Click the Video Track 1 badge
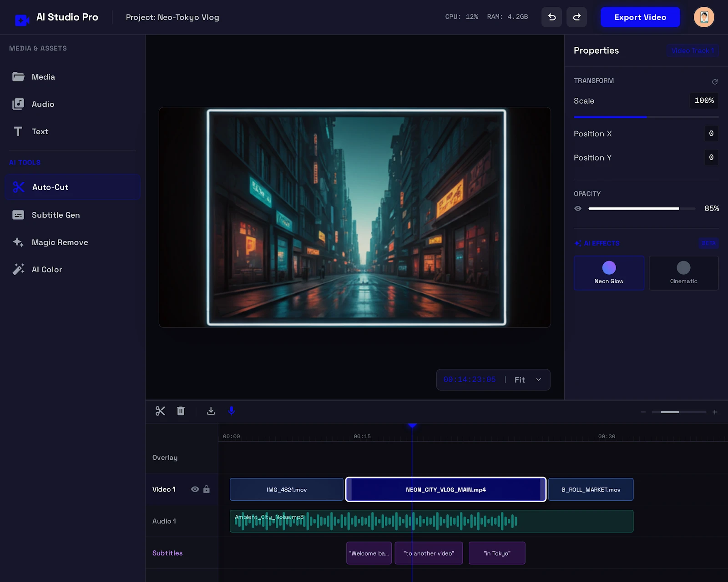The image size is (728, 582). [693, 50]
